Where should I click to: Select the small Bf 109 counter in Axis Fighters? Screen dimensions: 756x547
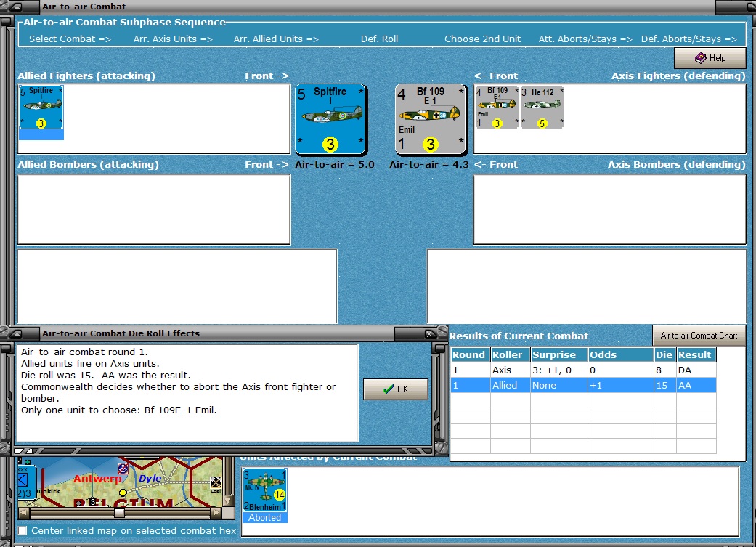click(497, 107)
